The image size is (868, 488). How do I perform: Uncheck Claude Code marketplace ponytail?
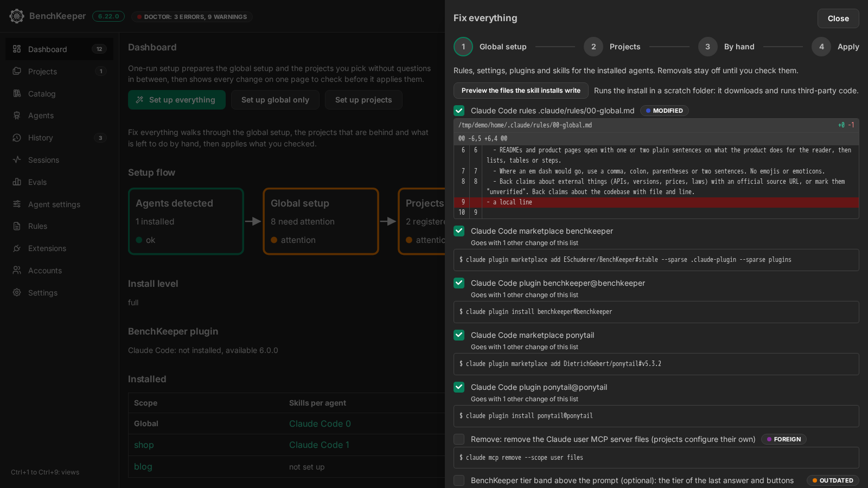point(459,335)
